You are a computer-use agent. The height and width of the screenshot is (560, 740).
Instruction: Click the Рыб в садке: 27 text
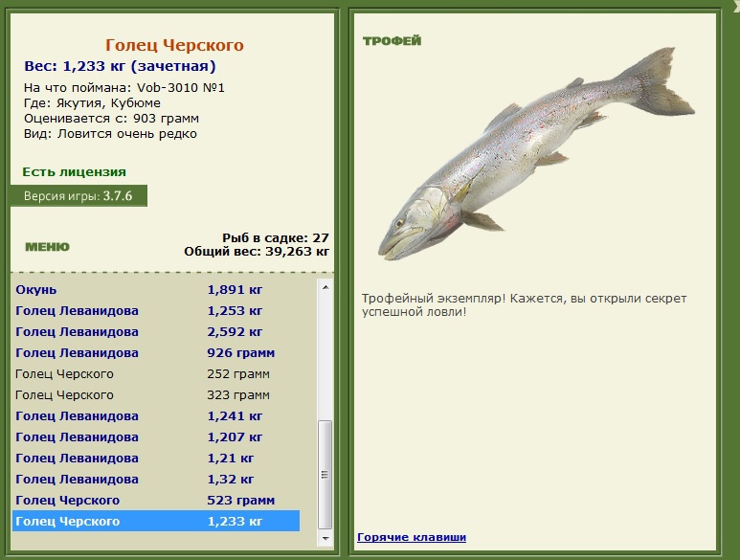(275, 237)
